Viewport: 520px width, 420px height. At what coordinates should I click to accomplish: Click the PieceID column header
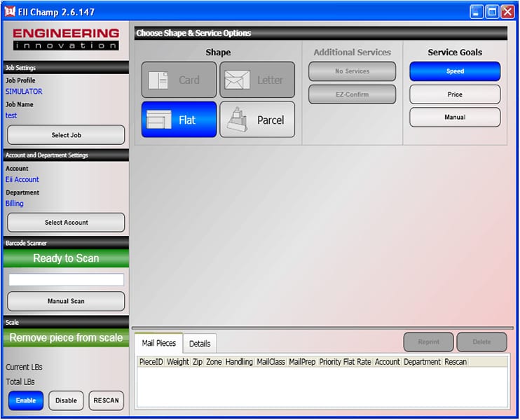151,362
